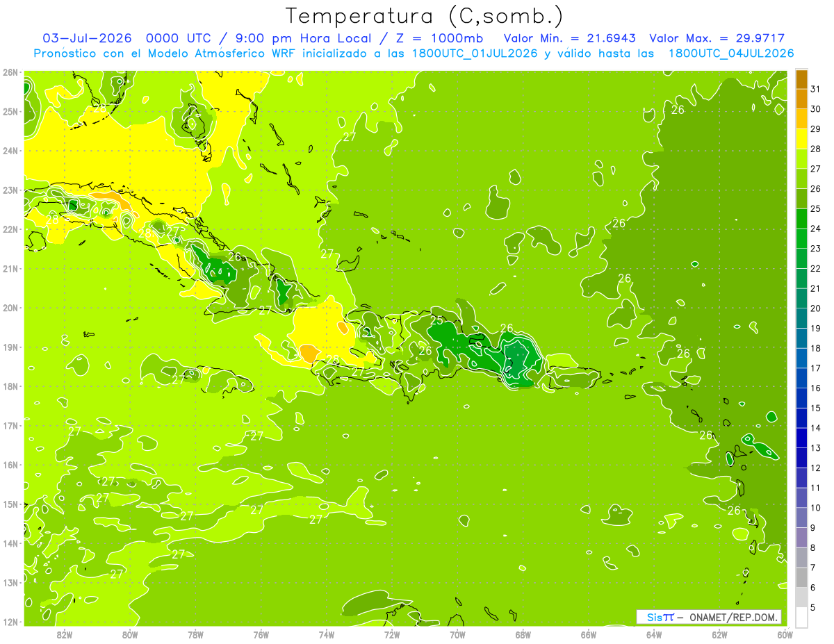Pick dark blue swatch between 12 and 13

pos(801,458)
